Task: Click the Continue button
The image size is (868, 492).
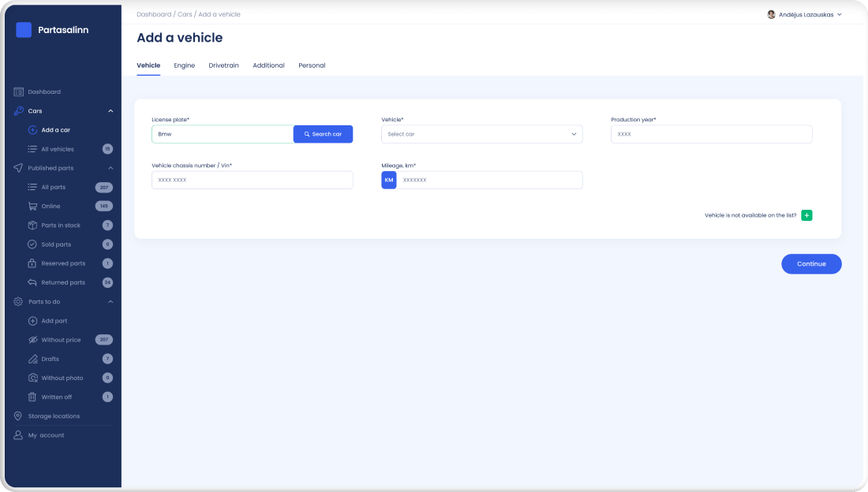Action: (811, 264)
